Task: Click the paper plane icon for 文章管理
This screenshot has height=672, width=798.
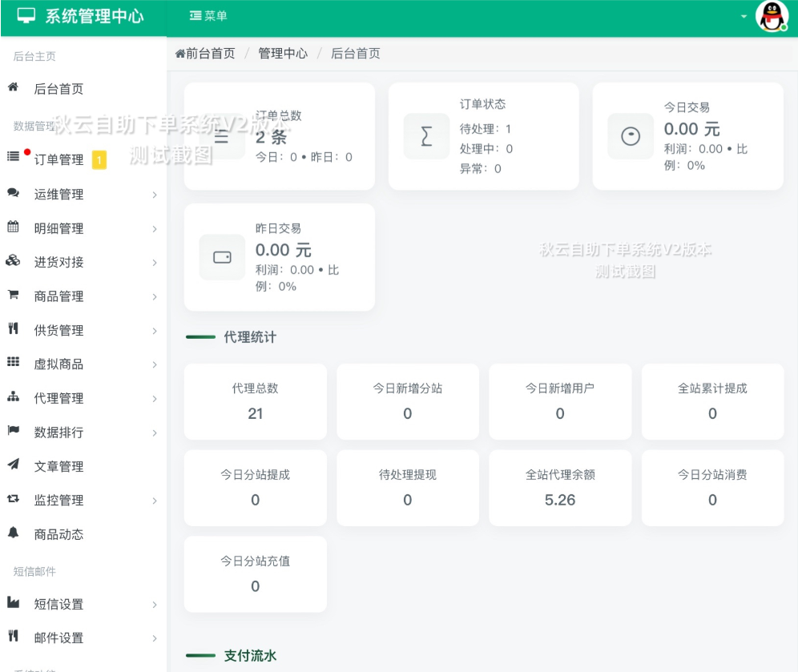Action: point(13,465)
